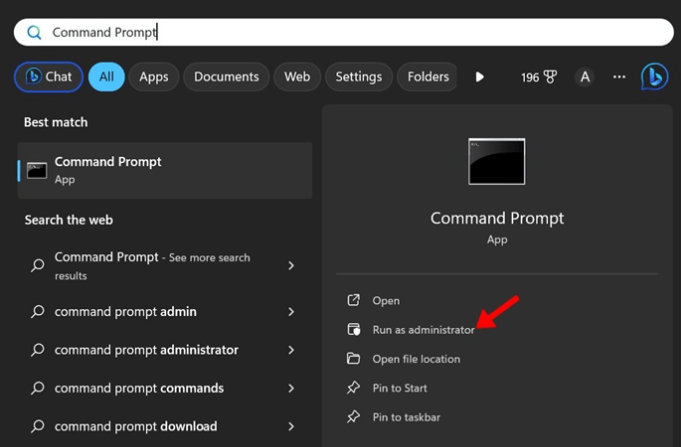
Task: Click the Bing icon in top-right corner
Action: 654,77
